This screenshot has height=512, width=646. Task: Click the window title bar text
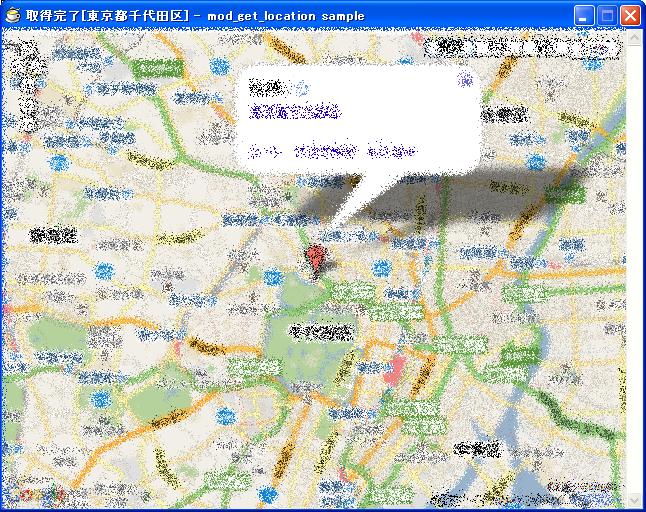point(195,16)
